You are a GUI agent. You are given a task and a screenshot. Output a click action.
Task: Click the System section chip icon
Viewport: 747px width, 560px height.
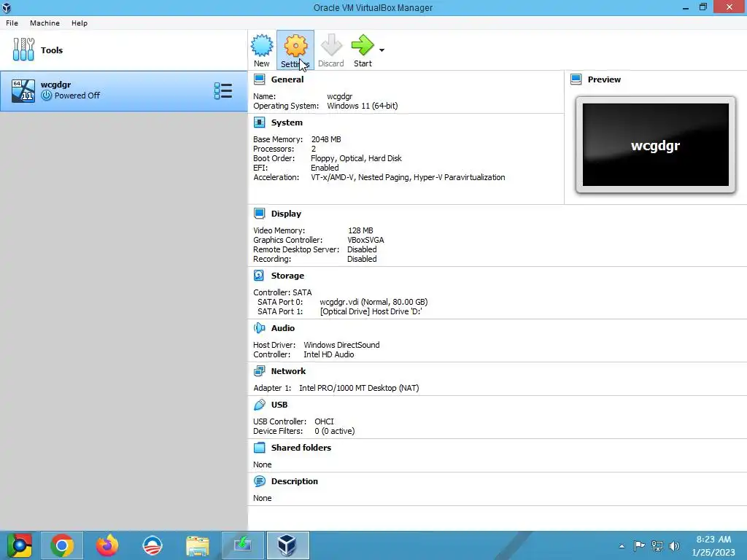tap(259, 122)
